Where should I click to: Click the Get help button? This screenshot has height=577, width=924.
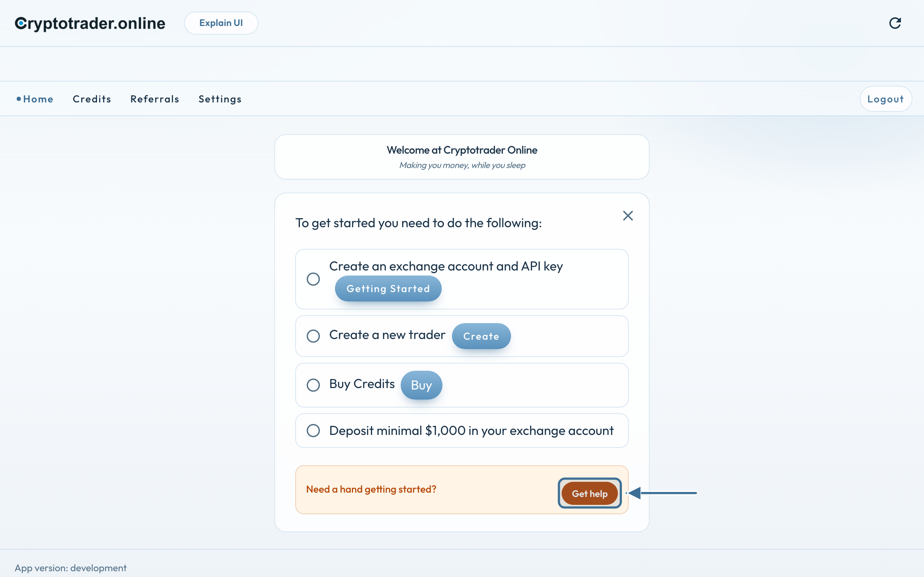click(589, 493)
